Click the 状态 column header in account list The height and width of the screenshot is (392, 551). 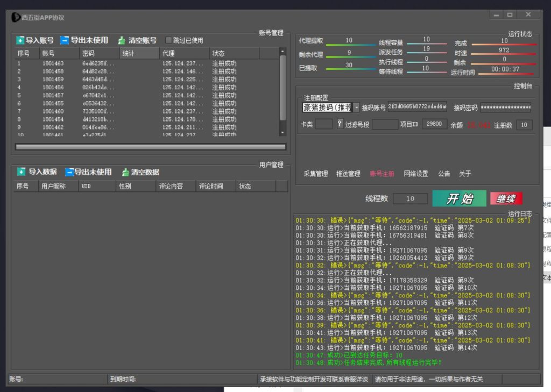(234, 53)
